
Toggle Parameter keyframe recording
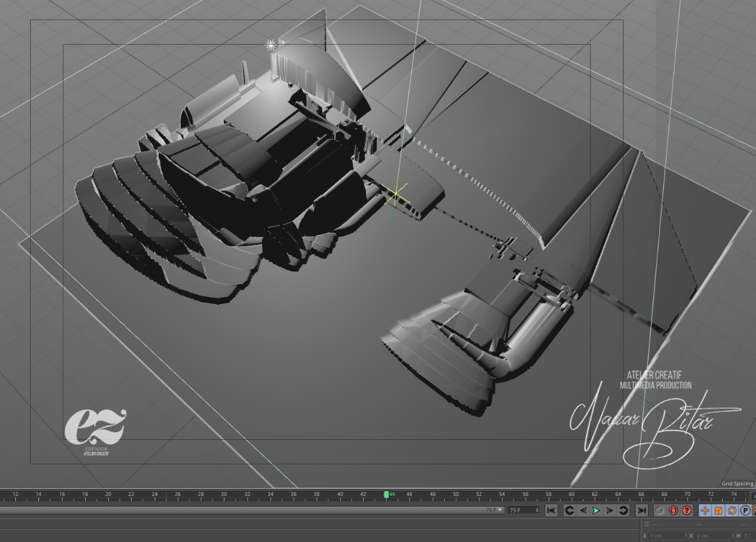coord(745,511)
